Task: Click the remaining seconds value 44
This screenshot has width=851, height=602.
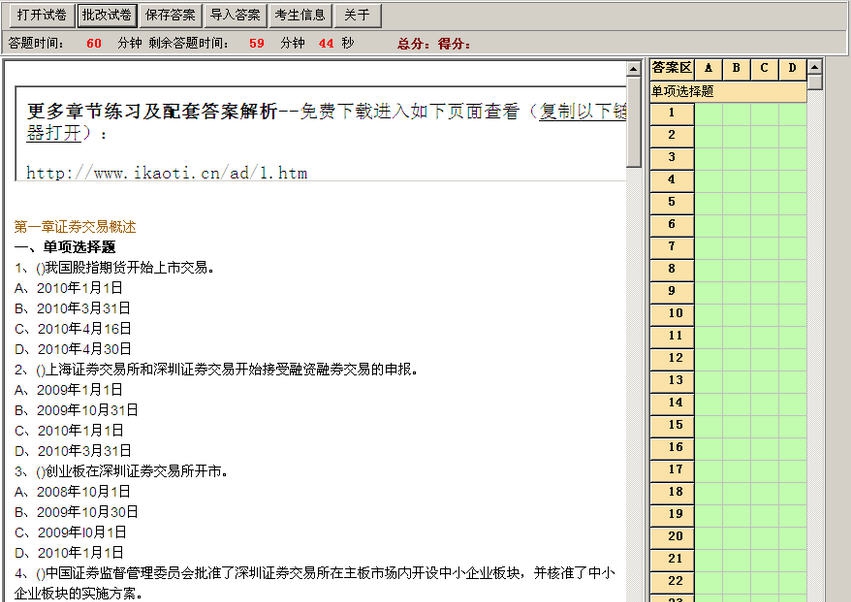Action: [326, 43]
